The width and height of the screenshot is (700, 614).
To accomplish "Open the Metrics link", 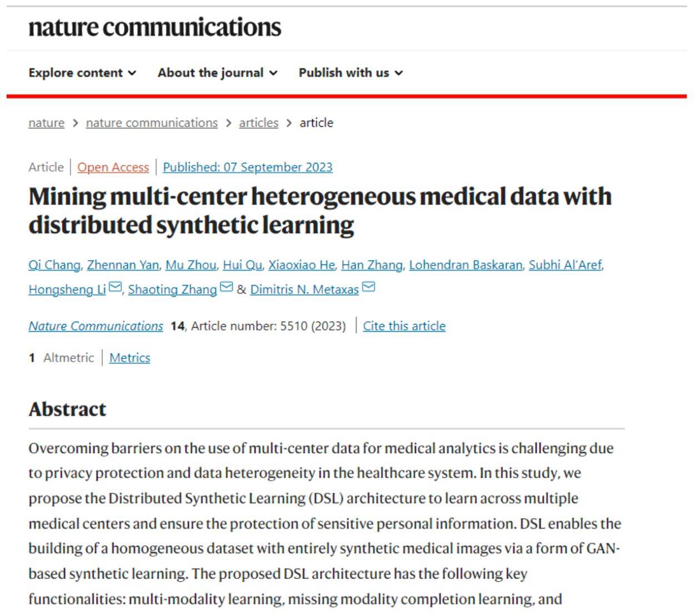I will 129,358.
